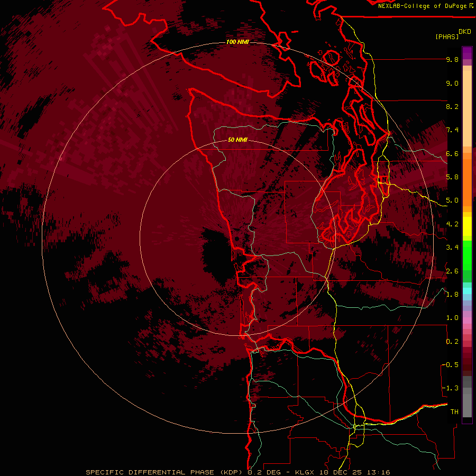Click the TH threshold label
Image resolution: width=476 pixels, height=476 pixels.
point(454,412)
